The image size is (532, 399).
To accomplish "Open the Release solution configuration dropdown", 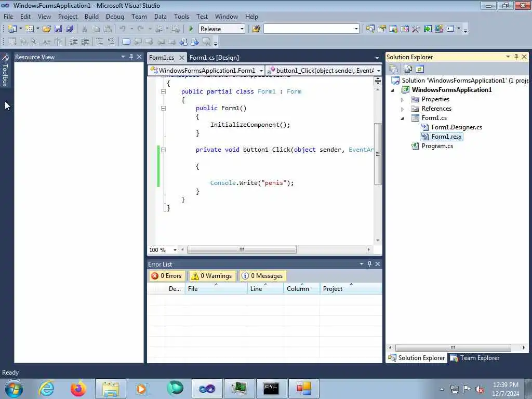I will [x=242, y=29].
